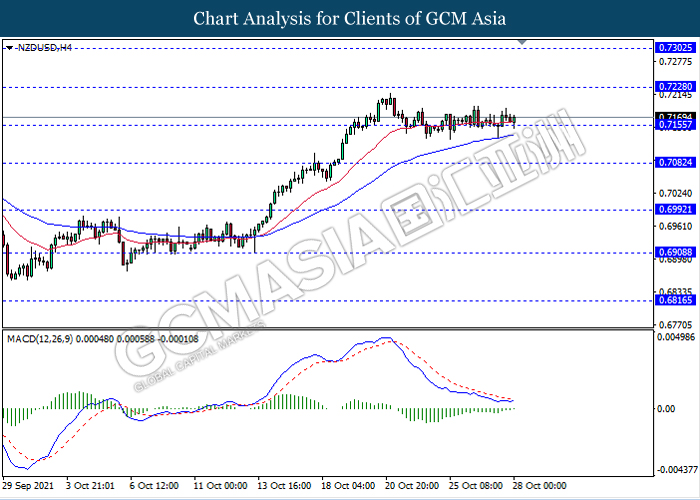
Task: Click the MACD scale value -0.004377
Action: [x=675, y=470]
